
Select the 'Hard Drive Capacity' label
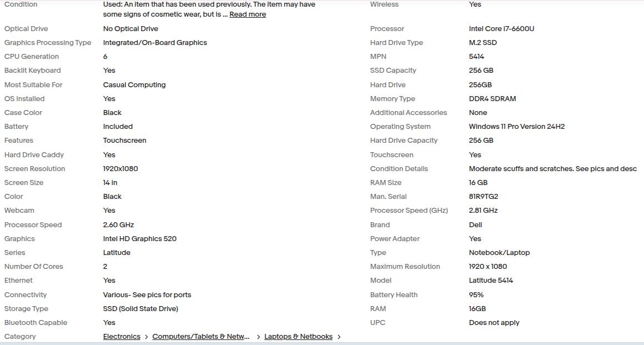tap(404, 141)
